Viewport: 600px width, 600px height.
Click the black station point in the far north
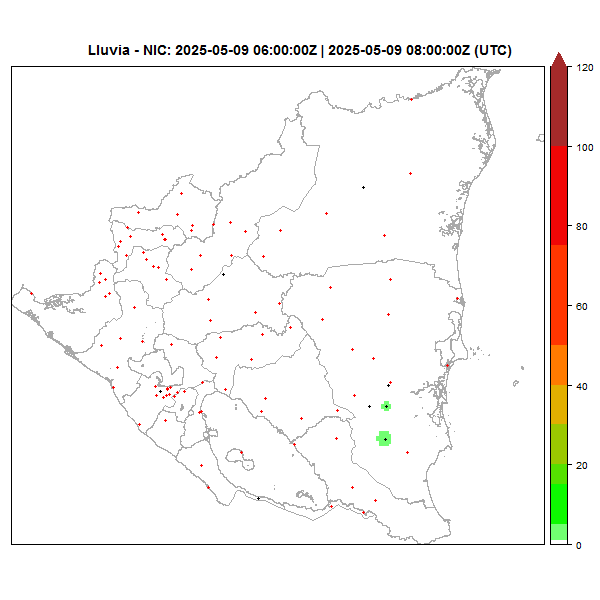(x=364, y=188)
